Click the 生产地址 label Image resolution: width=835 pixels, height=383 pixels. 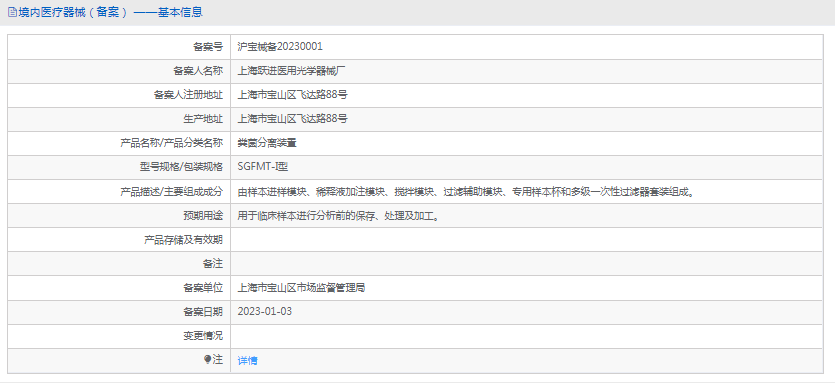(203, 119)
